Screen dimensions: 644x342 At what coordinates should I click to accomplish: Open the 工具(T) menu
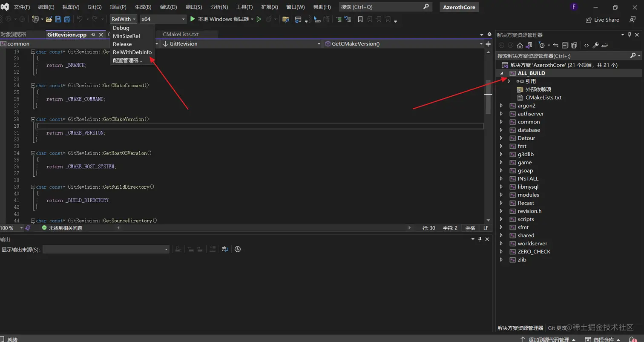244,7
